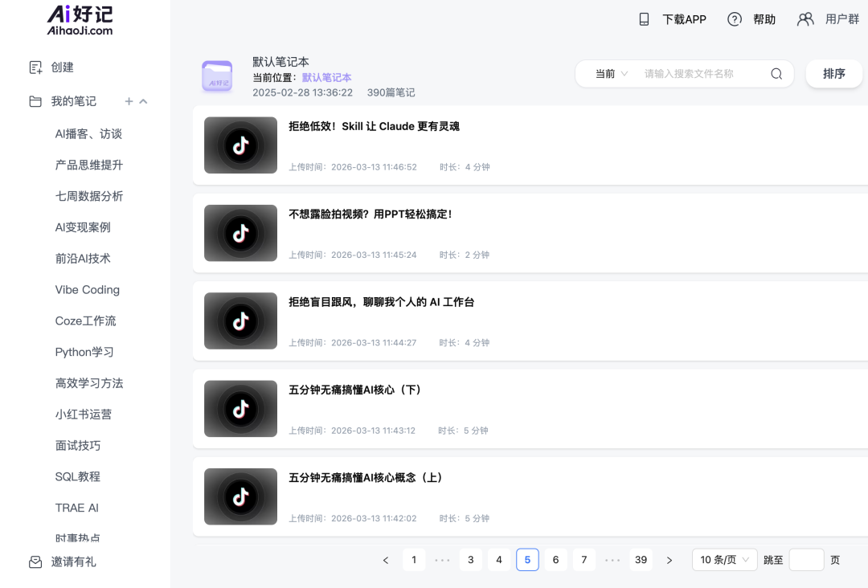
Task: Open note 五分钟无痛搞懂AI核心（下）
Action: point(355,390)
